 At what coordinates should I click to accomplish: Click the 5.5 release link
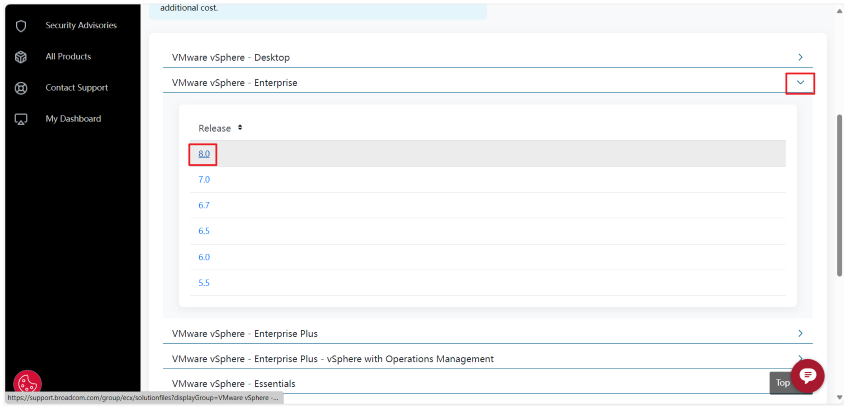(204, 283)
